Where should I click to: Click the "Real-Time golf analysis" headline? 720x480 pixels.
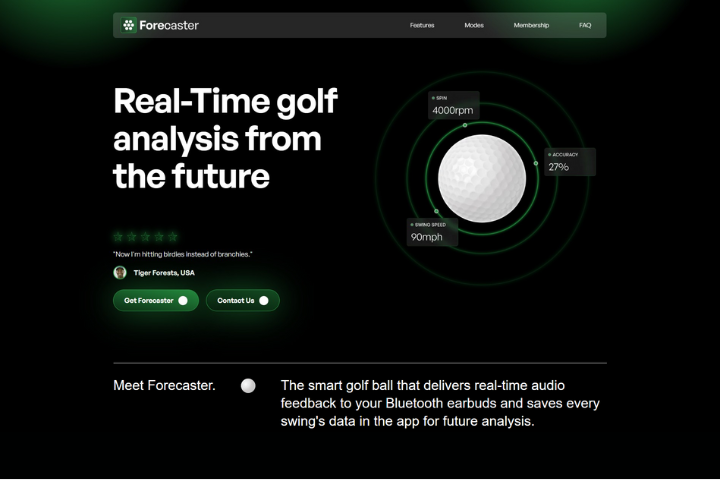[x=225, y=138]
